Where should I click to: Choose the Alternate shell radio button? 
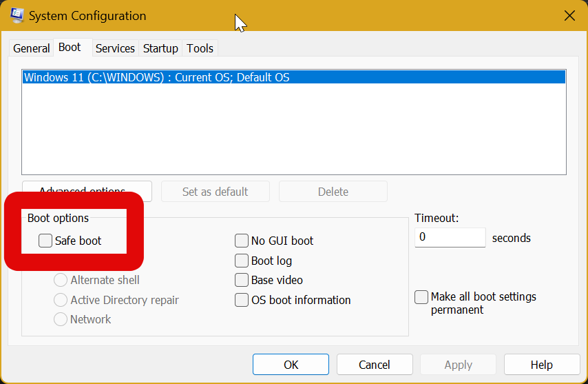point(61,280)
